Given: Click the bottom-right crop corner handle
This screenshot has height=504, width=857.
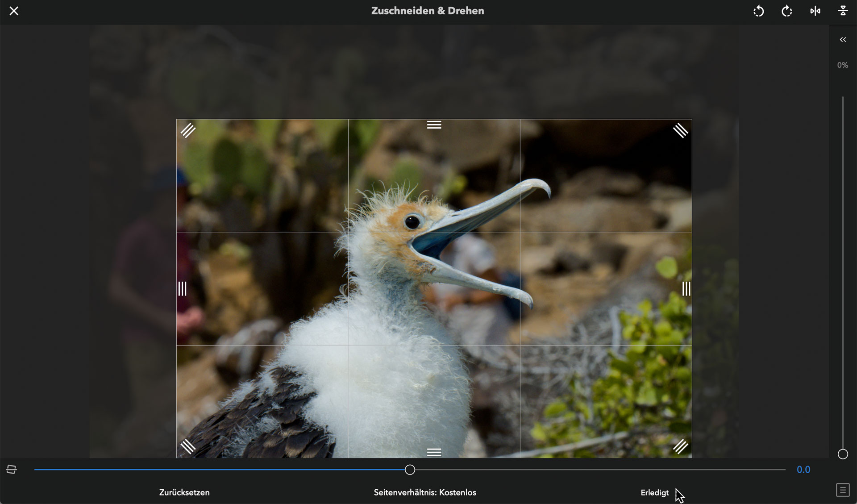Looking at the screenshot, I should click(680, 446).
